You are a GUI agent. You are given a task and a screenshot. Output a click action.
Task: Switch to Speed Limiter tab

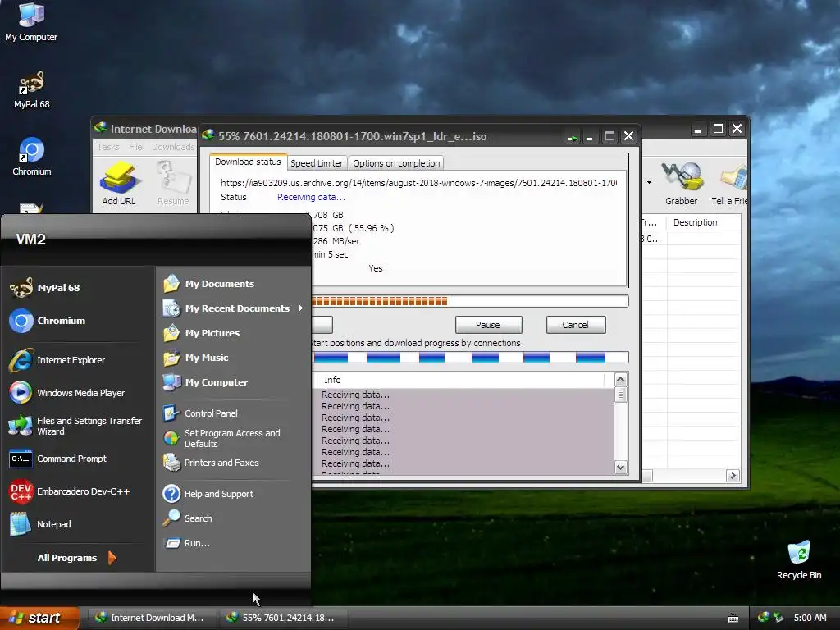317,163
